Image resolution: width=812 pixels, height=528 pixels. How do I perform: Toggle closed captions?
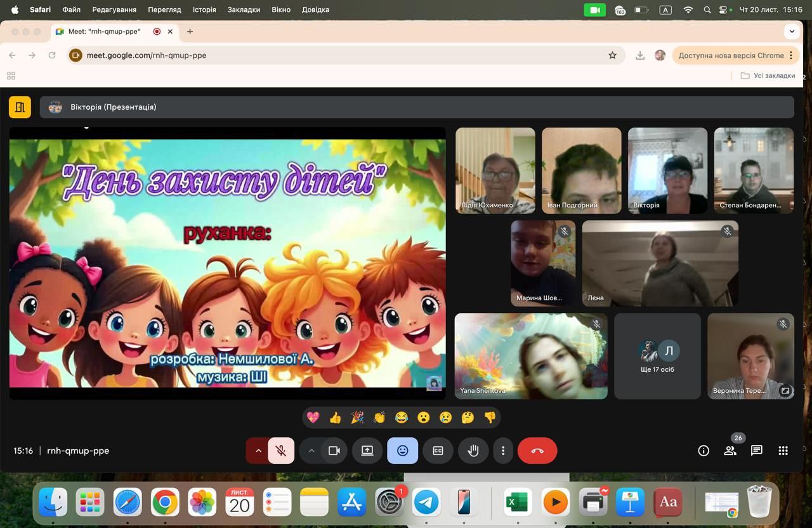click(438, 451)
